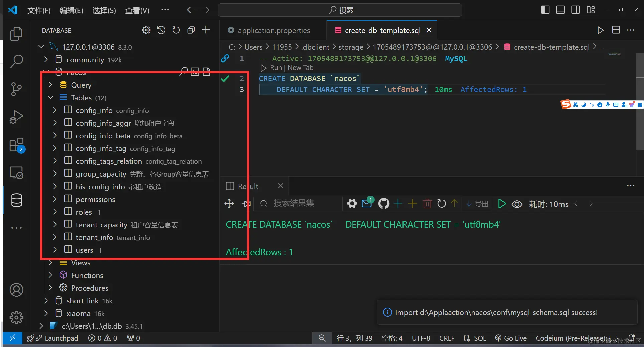Open the 选择(S) menu
The height and width of the screenshot is (347, 644).
pyautogui.click(x=104, y=11)
